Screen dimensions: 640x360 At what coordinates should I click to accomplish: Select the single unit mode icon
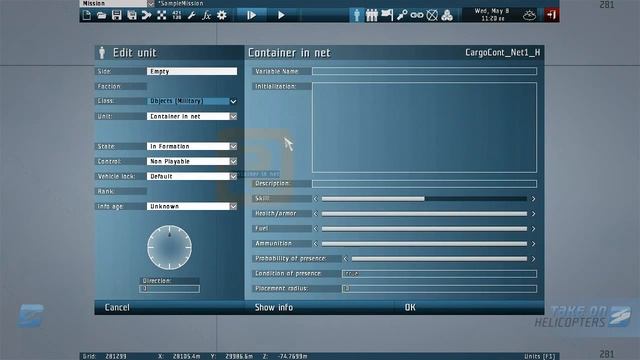357,16
